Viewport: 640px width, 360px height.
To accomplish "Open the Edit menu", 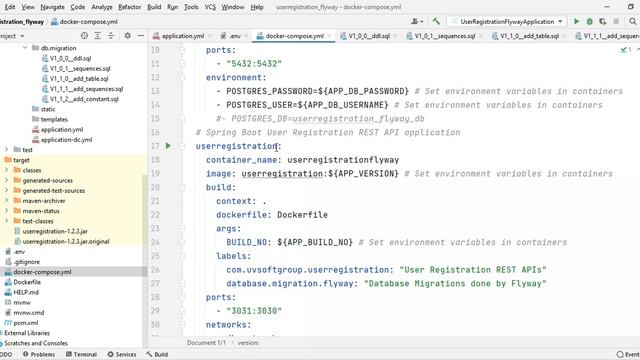I will 9,7.
